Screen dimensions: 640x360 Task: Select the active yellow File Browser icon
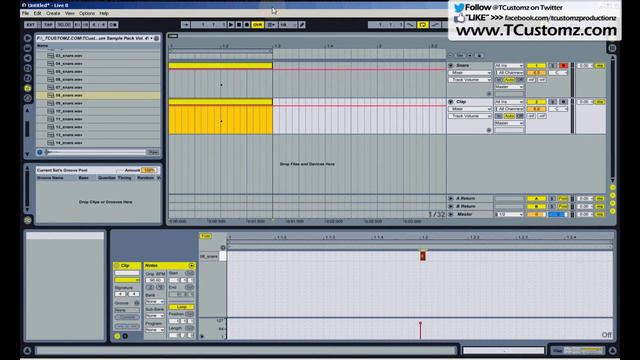(x=28, y=88)
